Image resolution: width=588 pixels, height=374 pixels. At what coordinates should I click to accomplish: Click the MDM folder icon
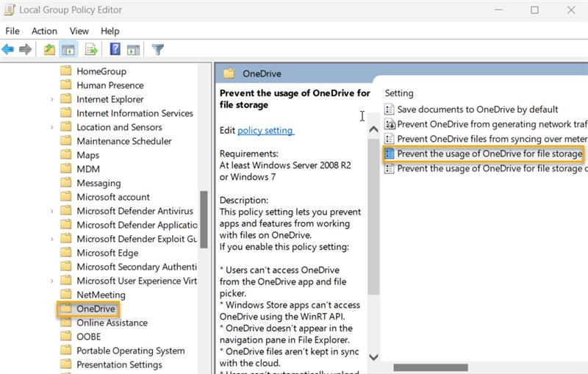pos(66,169)
